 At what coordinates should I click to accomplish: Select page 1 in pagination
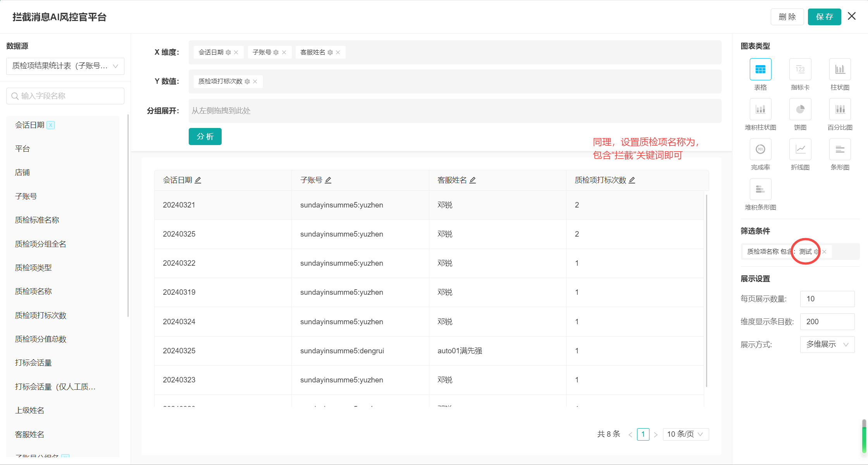[643, 434]
